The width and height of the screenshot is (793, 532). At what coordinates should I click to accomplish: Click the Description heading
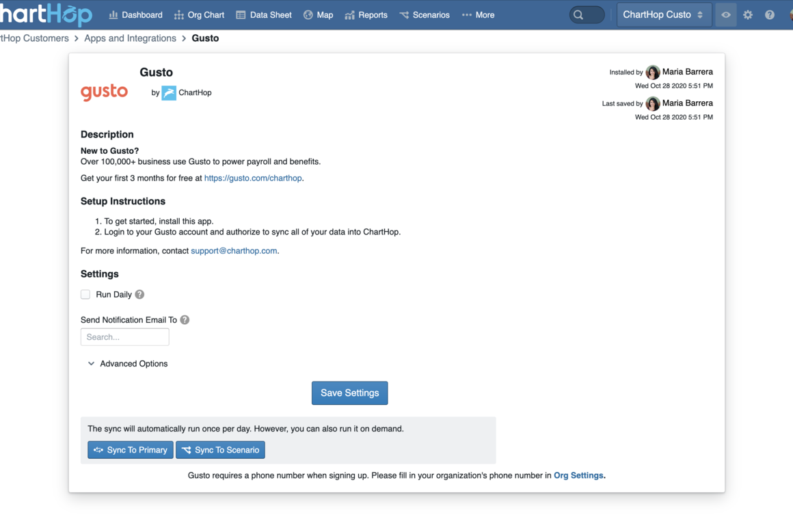tap(107, 135)
